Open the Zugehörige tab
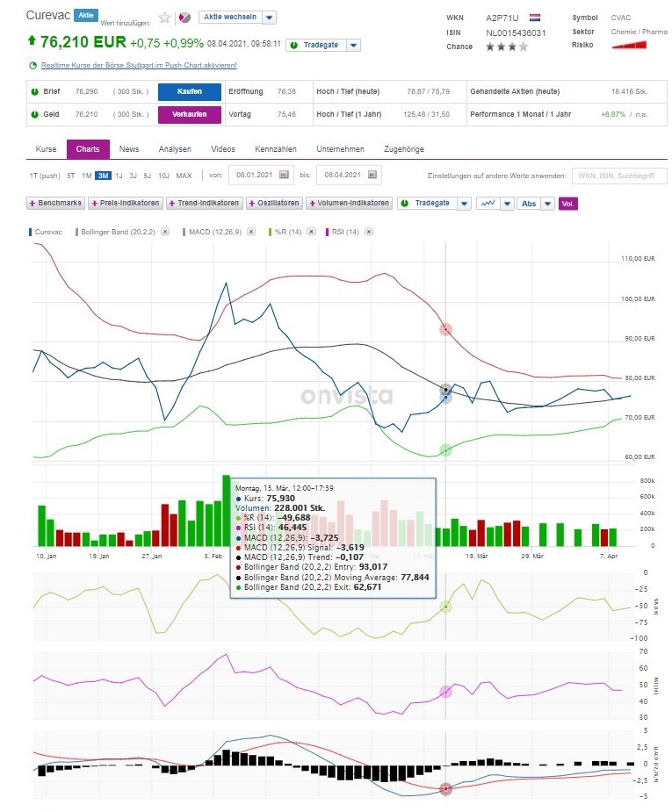672x812 pixels. (x=404, y=149)
